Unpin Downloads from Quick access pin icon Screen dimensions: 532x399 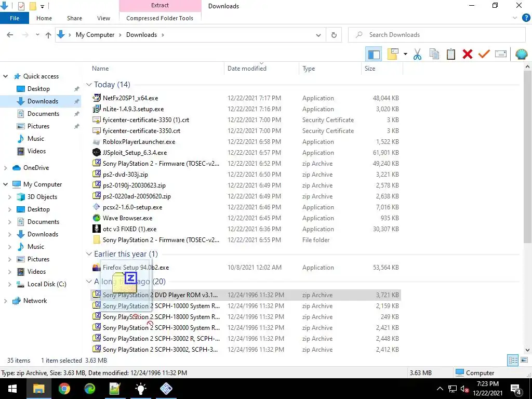coord(77,101)
